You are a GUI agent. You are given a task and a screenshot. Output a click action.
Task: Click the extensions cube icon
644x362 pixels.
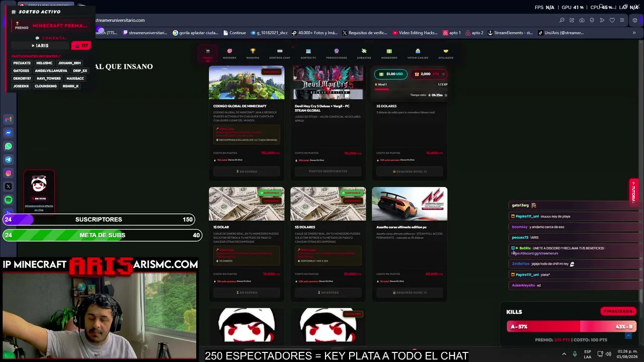pyautogui.click(x=635, y=20)
